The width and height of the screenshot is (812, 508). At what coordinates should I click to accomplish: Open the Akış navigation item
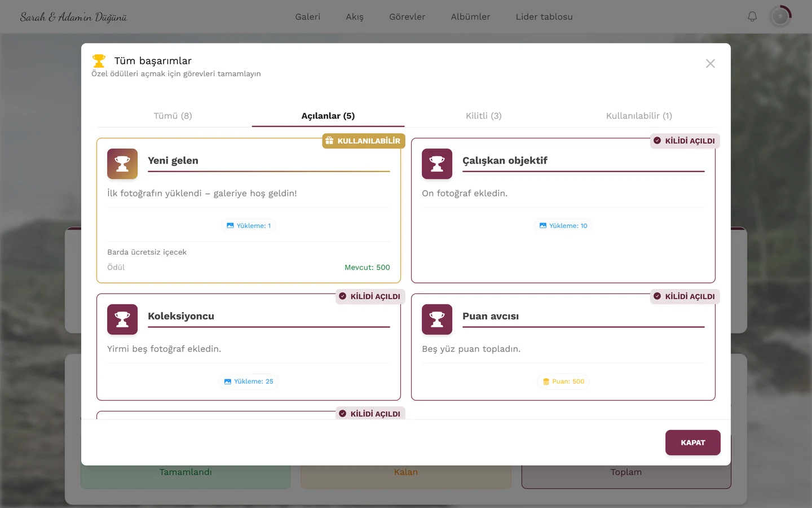click(355, 17)
